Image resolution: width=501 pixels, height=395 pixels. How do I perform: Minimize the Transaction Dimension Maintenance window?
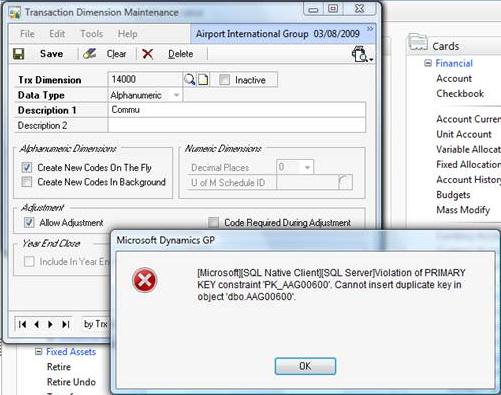tap(313, 9)
